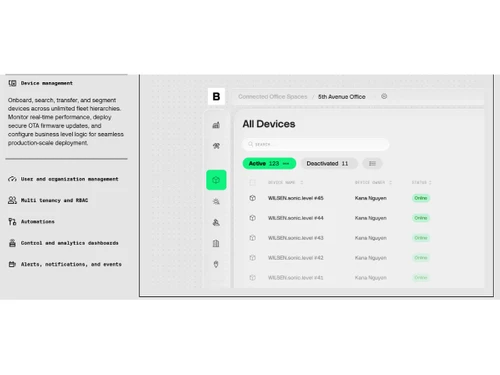The width and height of the screenshot is (500, 375).
Task: Click Control and analytics dashboards icon
Action: pyautogui.click(x=12, y=243)
